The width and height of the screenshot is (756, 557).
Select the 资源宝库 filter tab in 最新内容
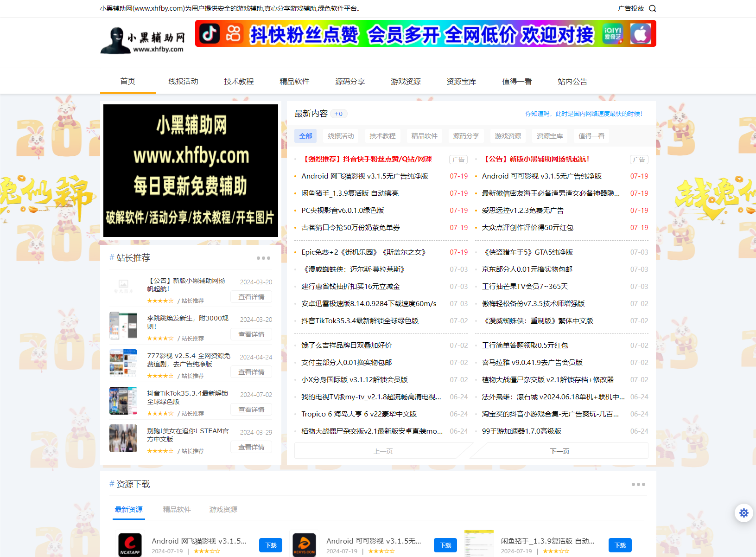549,136
